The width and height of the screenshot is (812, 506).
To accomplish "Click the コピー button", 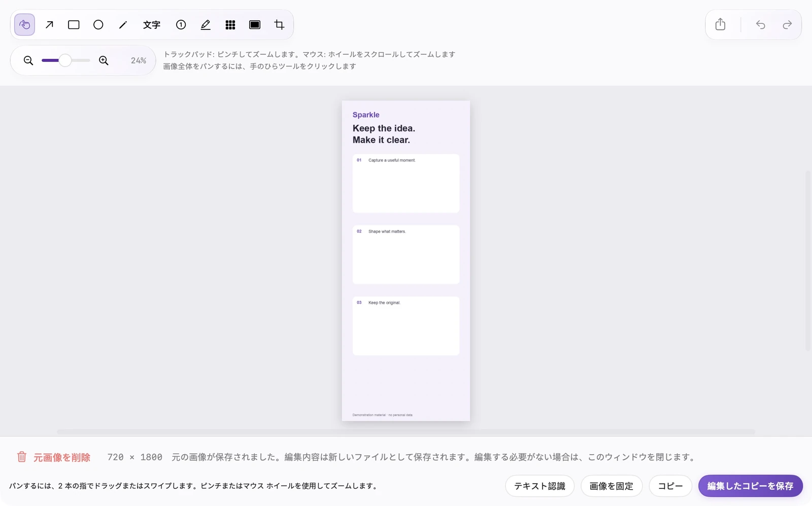I will point(670,486).
